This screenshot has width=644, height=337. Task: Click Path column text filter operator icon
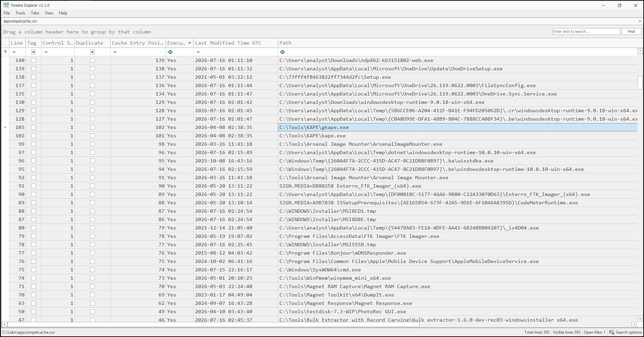282,52
